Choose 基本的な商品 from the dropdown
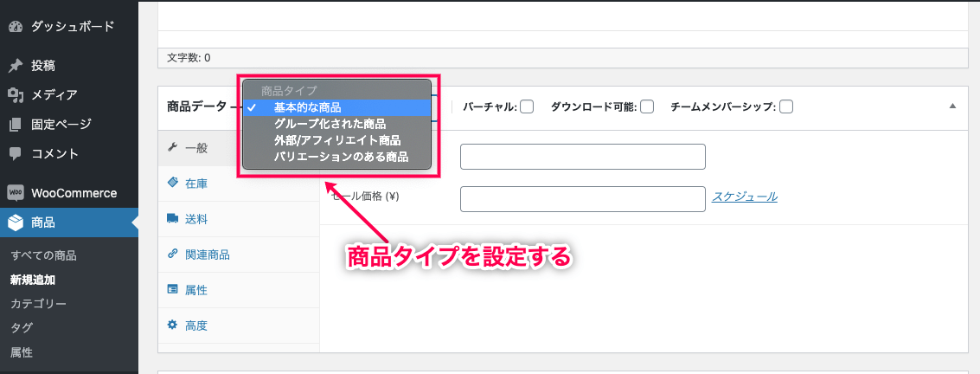Viewport: 980px width, 374px height. [336, 107]
